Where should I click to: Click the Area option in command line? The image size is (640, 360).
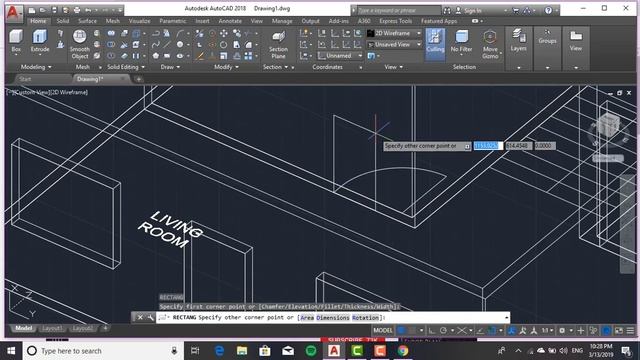tap(307, 318)
